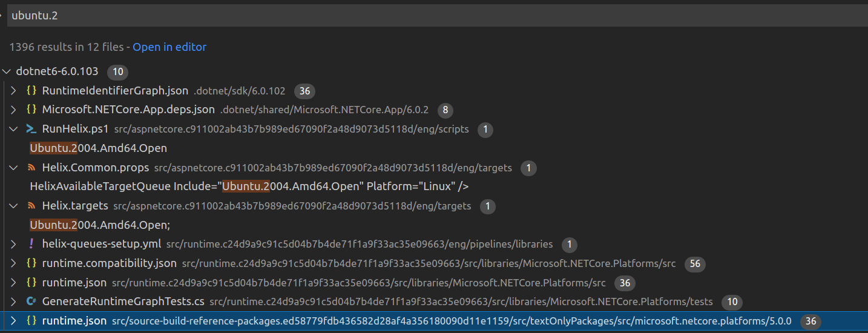Image resolution: width=868 pixels, height=333 pixels.
Task: Click the 8 badge of Microsoft.NETCore.App.deps.json
Action: 446,110
